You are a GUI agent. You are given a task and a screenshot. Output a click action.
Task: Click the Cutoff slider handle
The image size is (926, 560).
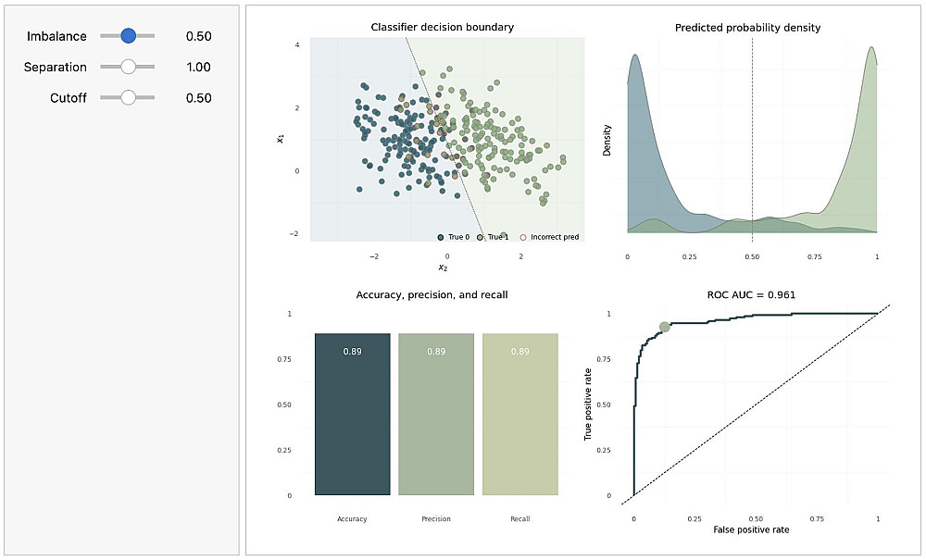(128, 97)
